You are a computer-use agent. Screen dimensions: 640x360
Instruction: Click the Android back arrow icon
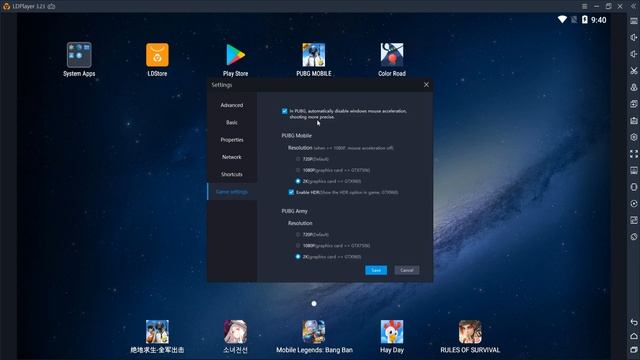[x=633, y=322]
